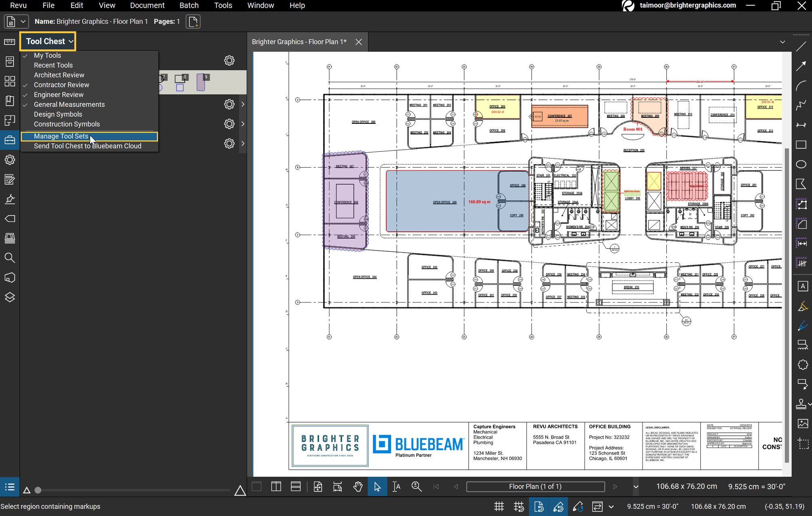Select the Zoom tool in the bottom toolbar
This screenshot has width=812, height=516.
pos(416,486)
